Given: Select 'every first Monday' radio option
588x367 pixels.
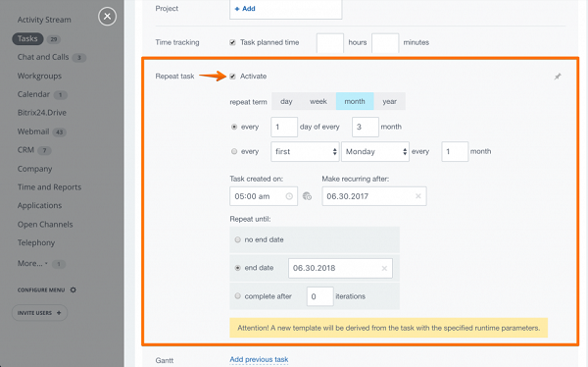Looking at the screenshot, I should coord(234,151).
